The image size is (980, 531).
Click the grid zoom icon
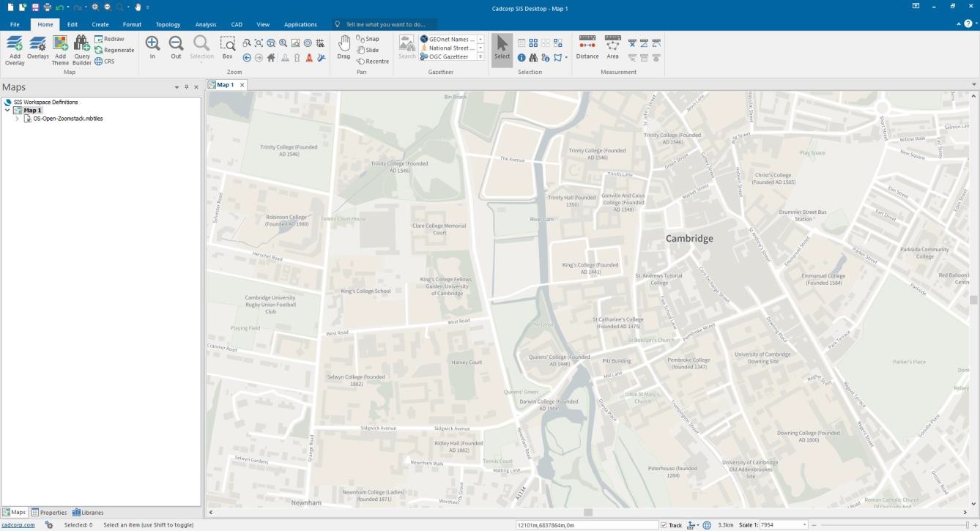click(x=320, y=43)
